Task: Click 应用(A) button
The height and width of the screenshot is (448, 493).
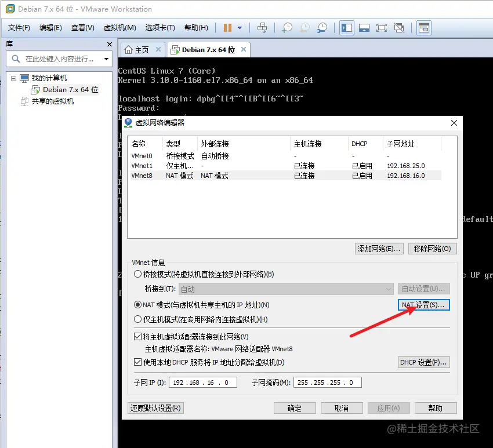Action: (x=389, y=408)
